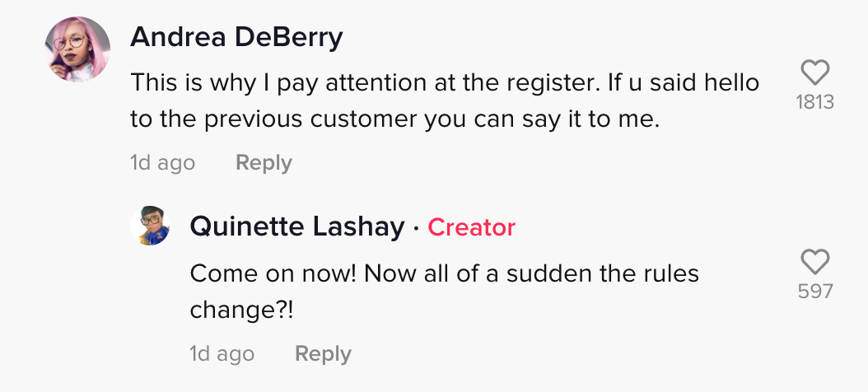Click the phrase "If u said hello"
The image size is (868, 392).
pos(683,82)
